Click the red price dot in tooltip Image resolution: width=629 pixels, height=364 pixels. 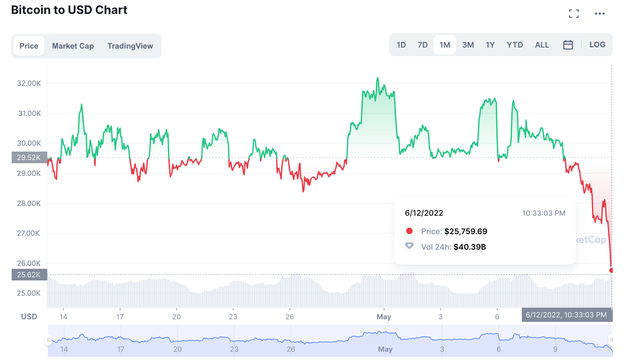click(x=409, y=231)
